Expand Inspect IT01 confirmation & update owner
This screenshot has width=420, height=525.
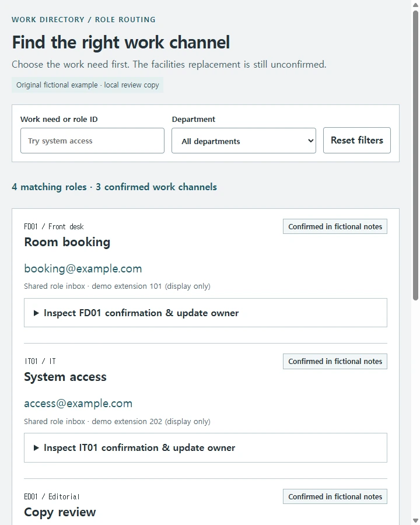point(205,447)
